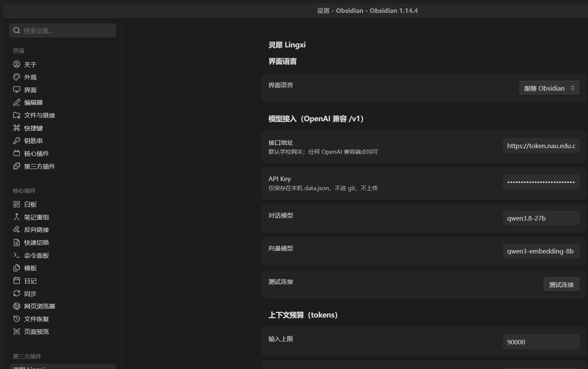Click the 灵犀 Lingxi heading text

(287, 45)
